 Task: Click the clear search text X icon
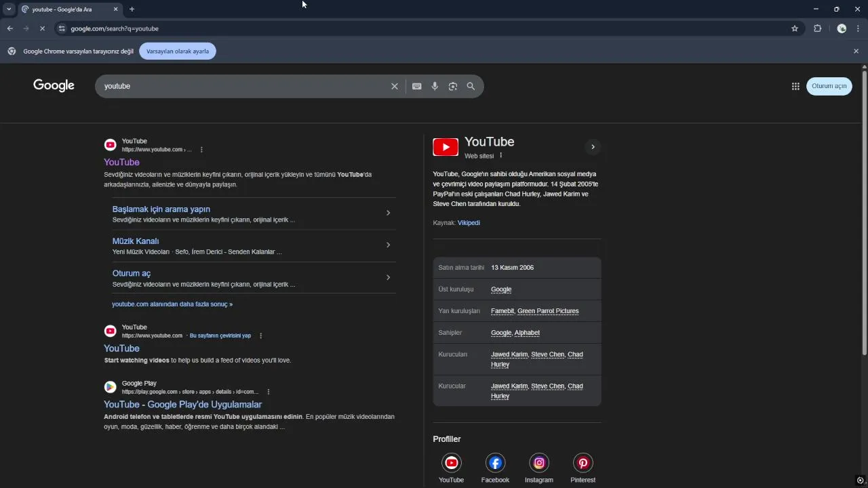point(394,86)
